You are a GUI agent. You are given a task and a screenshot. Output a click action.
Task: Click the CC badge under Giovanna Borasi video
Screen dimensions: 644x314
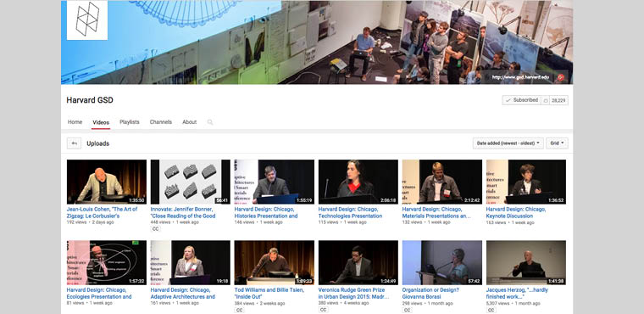click(407, 310)
